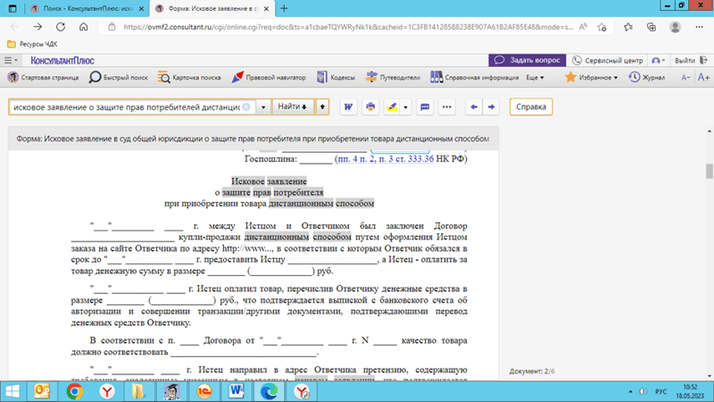Open the search field history dropdown

[264, 107]
